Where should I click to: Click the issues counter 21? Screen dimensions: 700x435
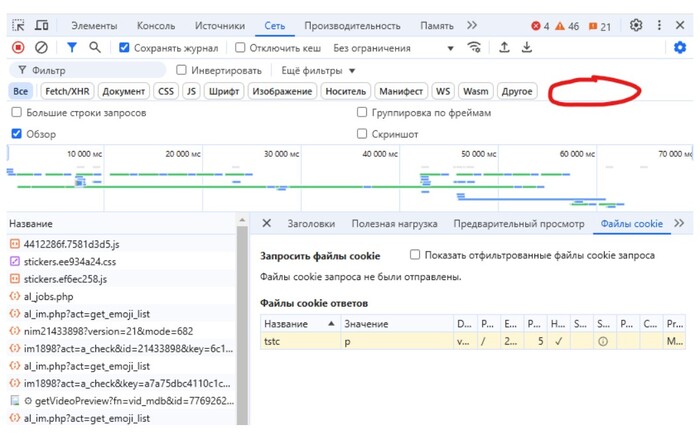click(600, 26)
